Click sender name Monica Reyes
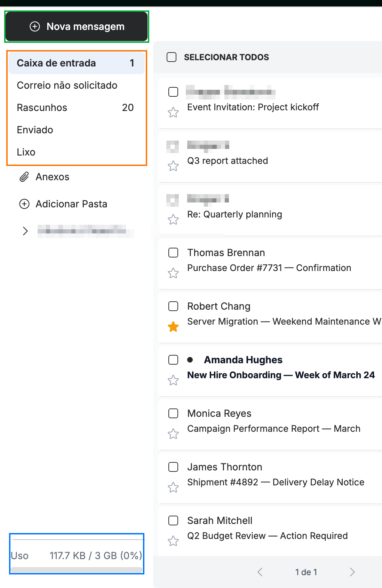The height and width of the screenshot is (588, 382). click(x=219, y=413)
